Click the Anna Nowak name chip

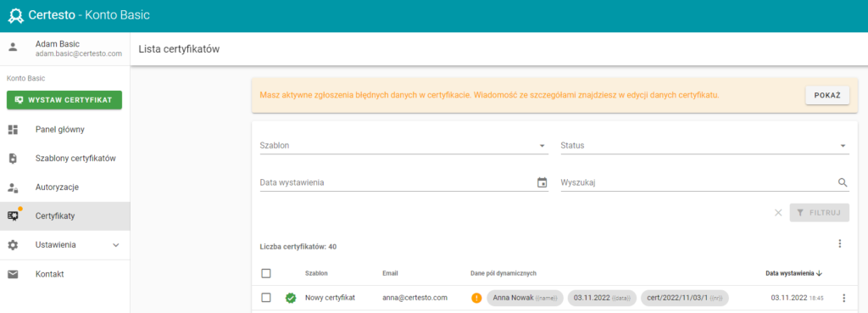pos(525,298)
